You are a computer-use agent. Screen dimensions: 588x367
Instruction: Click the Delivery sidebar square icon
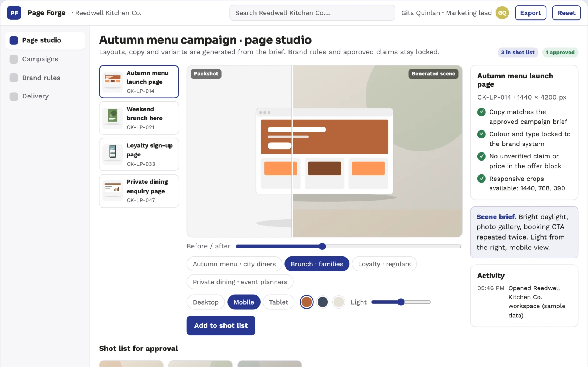(14, 96)
